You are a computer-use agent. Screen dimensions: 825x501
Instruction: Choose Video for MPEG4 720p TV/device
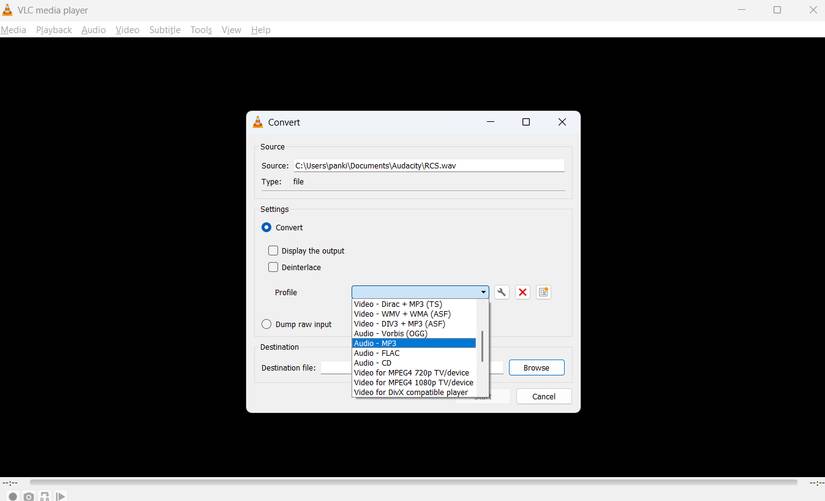pyautogui.click(x=414, y=373)
